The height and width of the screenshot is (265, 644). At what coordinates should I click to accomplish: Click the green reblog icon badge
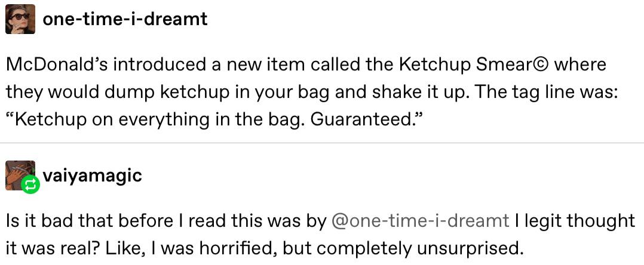(x=30, y=184)
